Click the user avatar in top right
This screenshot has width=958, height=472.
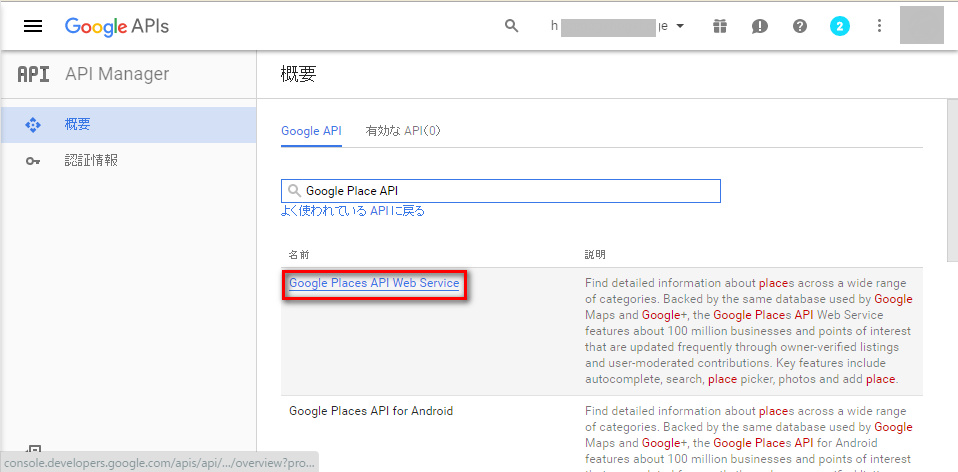(x=922, y=25)
